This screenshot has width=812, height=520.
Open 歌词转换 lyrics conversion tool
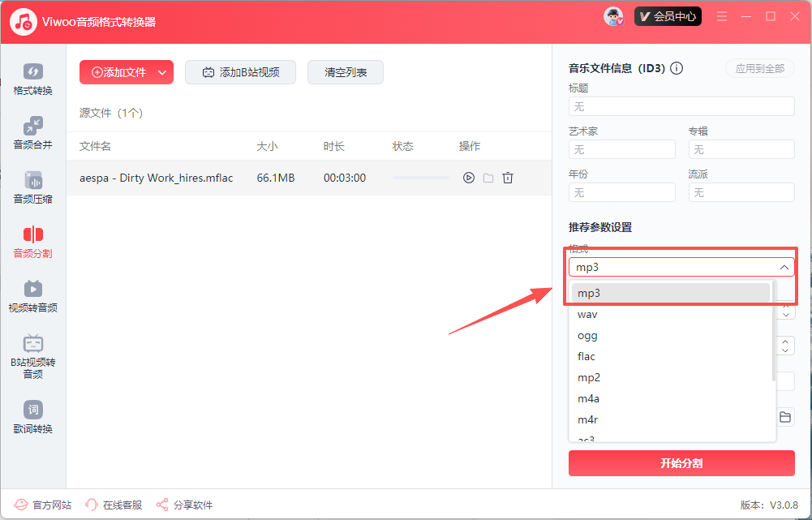33,418
